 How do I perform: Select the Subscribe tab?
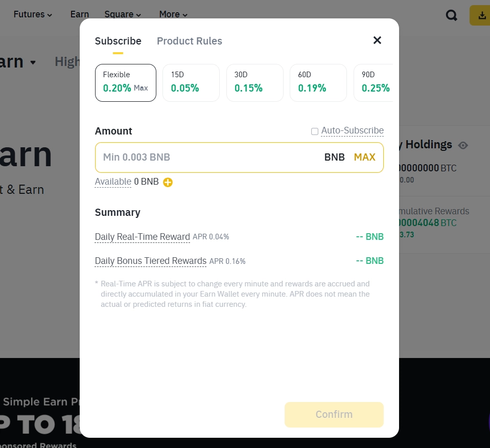point(118,41)
